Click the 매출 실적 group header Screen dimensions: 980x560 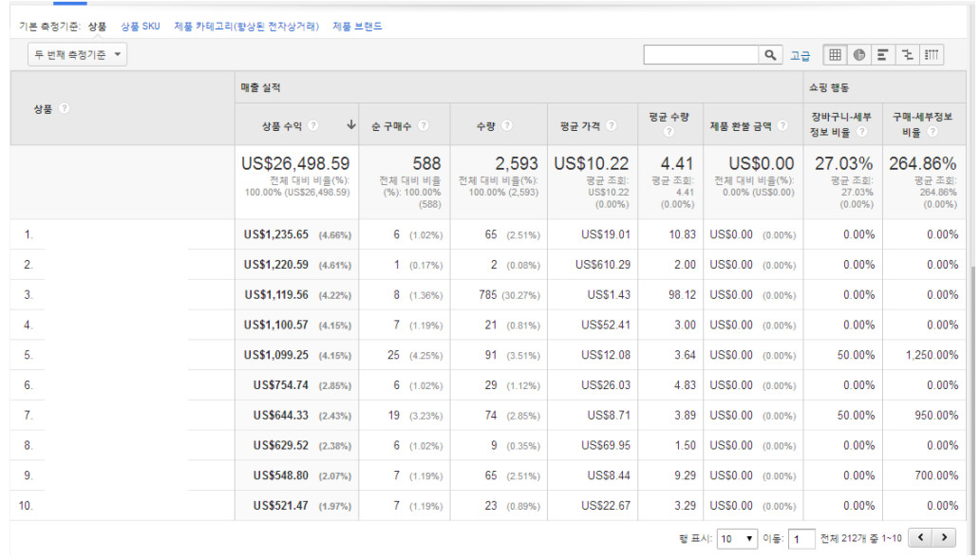click(260, 87)
